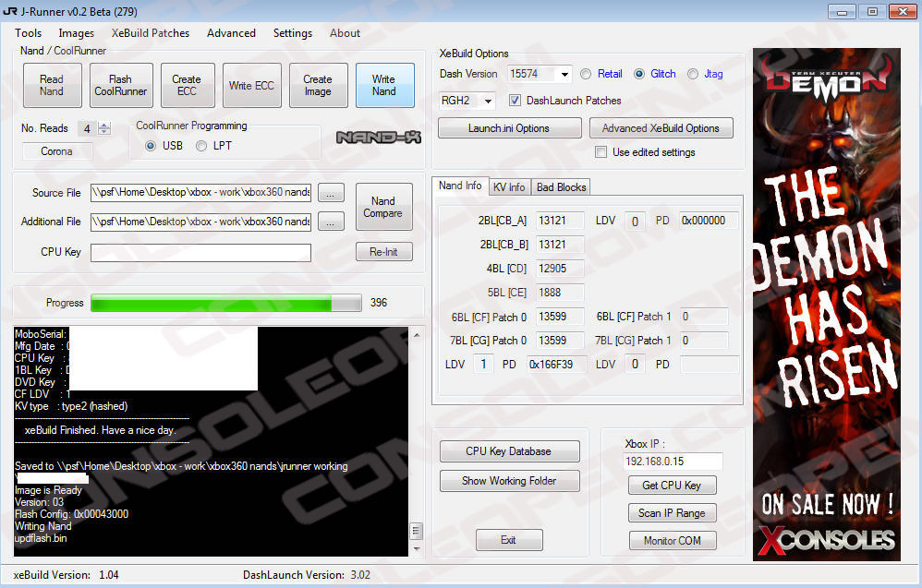922x588 pixels.
Task: Click the log scrollbar thumb
Action: pos(417,531)
